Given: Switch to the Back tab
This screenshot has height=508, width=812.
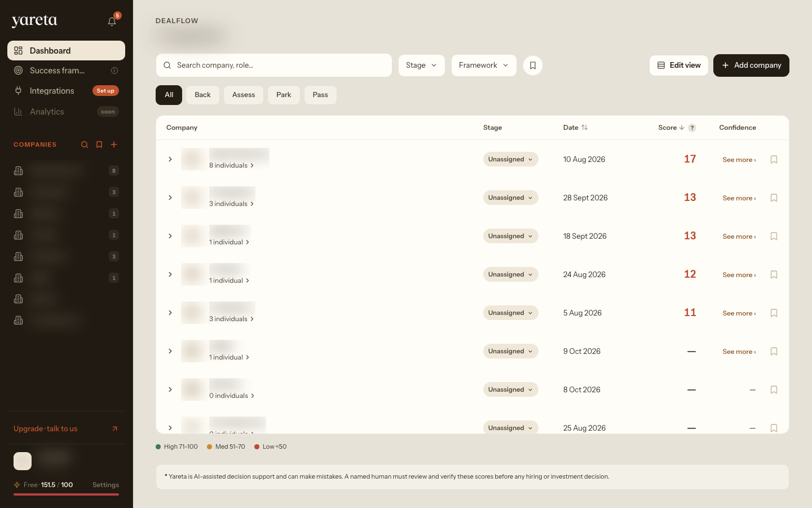Looking at the screenshot, I should 202,95.
